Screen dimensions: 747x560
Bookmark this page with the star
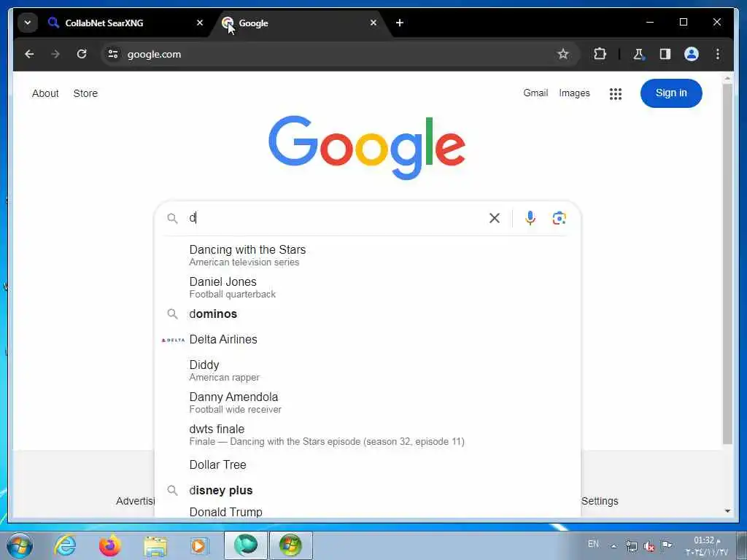(563, 54)
